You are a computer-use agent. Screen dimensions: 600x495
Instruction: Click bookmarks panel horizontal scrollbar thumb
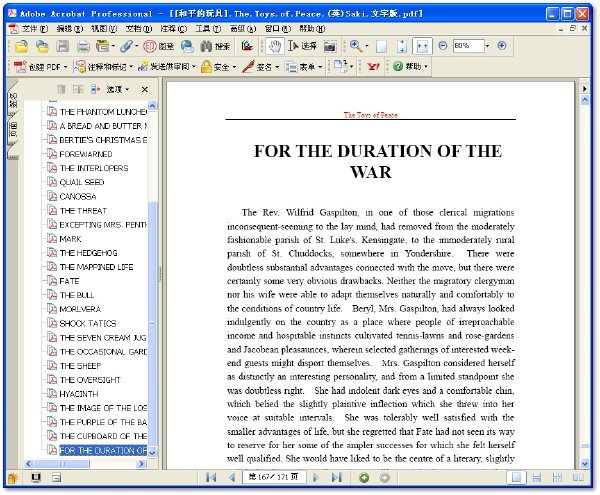click(62, 464)
